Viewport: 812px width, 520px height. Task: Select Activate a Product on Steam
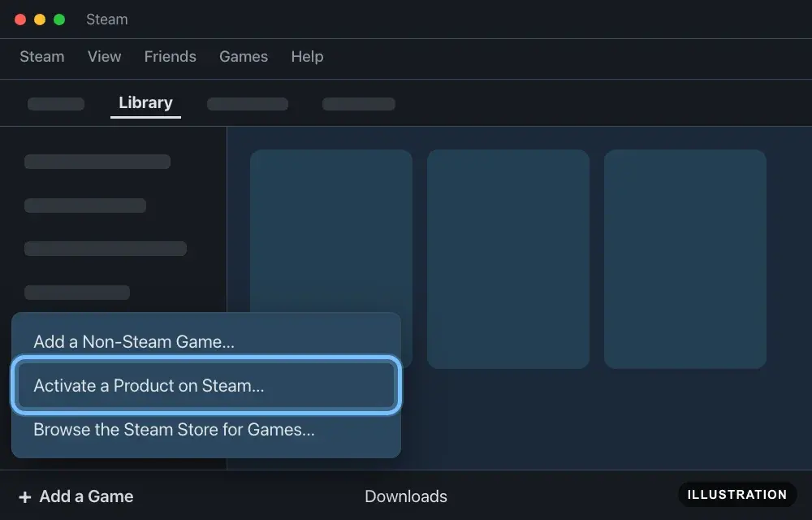point(206,385)
